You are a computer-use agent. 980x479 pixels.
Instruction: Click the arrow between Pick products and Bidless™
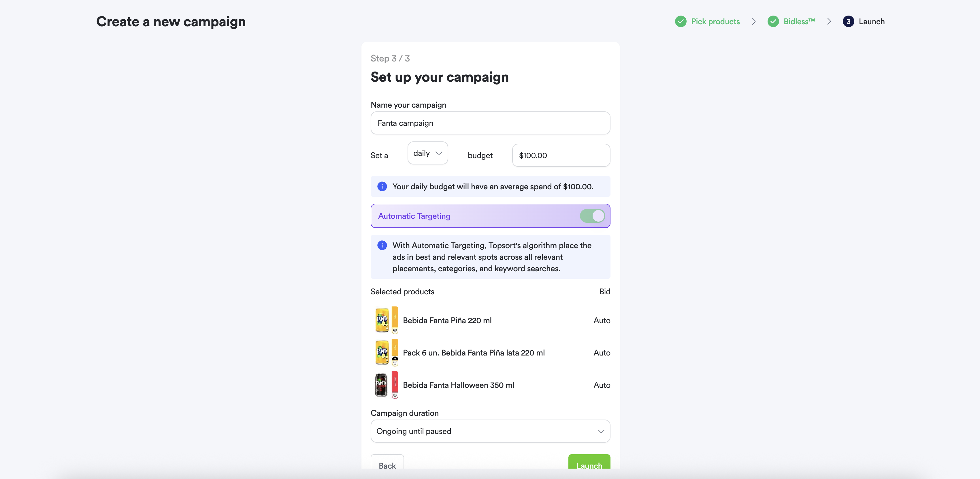click(x=754, y=21)
